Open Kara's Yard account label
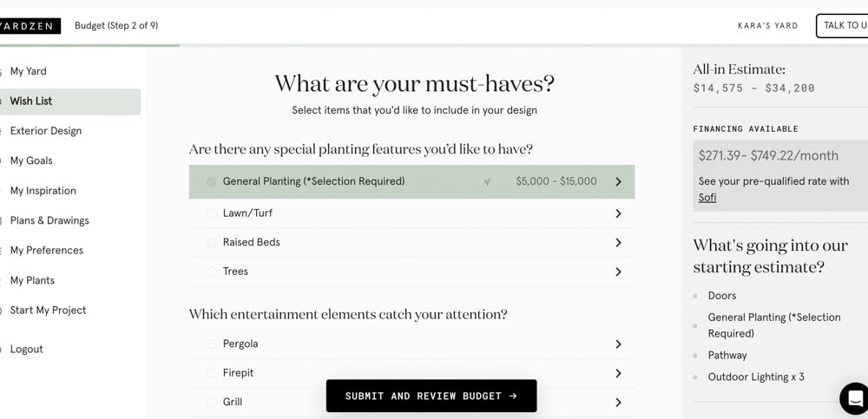Viewport: 868px width, 419px height. (767, 26)
